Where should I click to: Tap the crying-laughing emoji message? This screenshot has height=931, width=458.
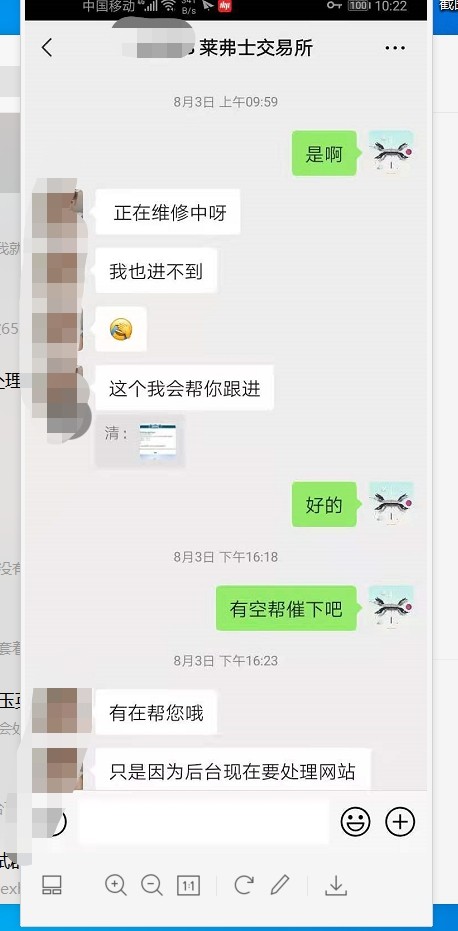point(121,330)
